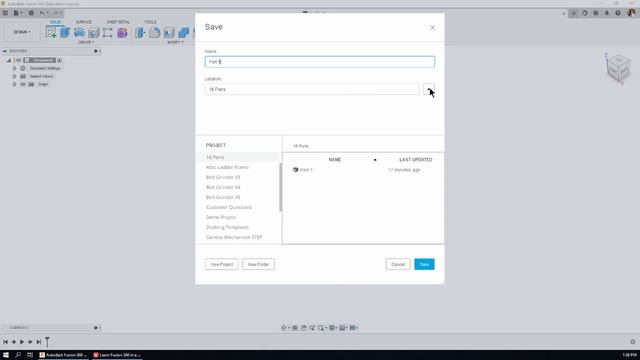Click the timeline Play button
This screenshot has width=640, height=360.
click(x=22, y=342)
